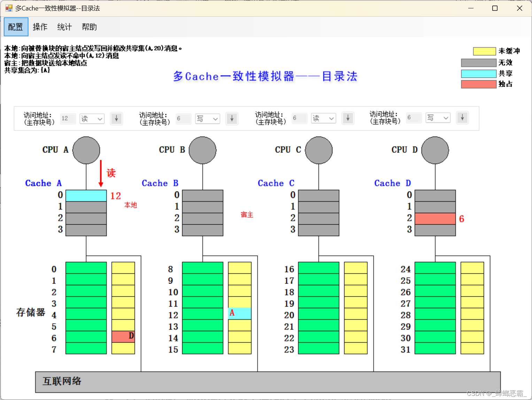Click the CPU A circle

click(86, 150)
